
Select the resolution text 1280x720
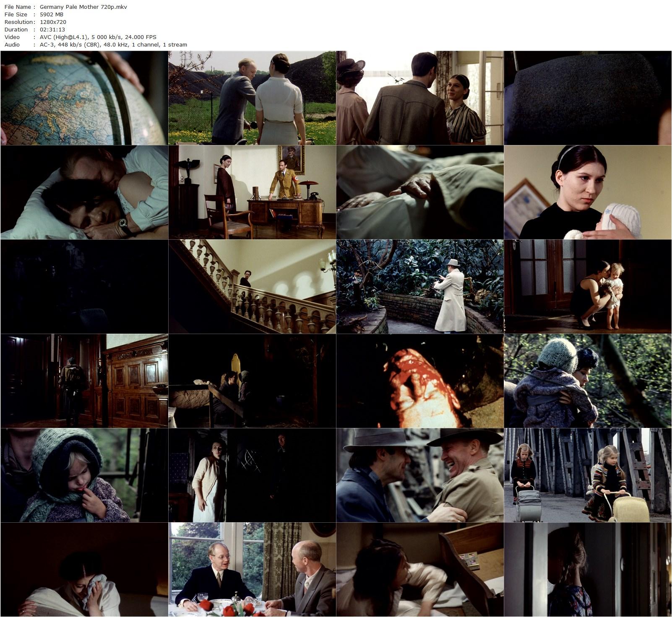coord(53,22)
